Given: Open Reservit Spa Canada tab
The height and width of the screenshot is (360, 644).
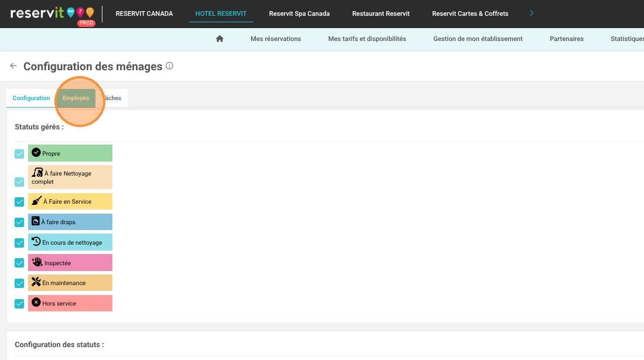Looking at the screenshot, I should coord(299,13).
